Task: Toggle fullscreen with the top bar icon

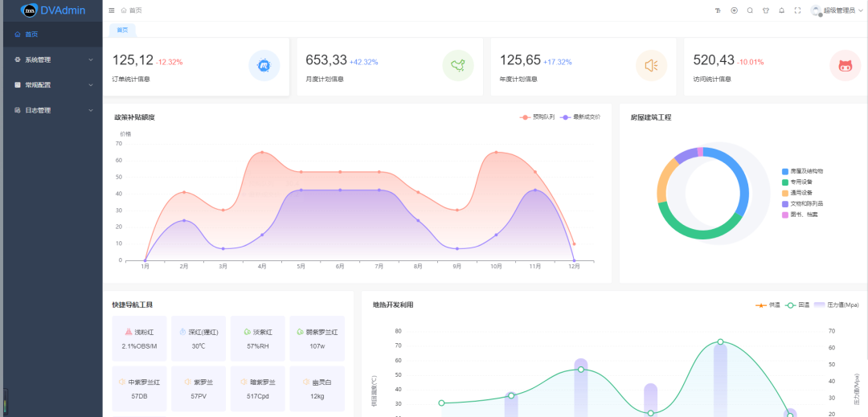Action: (x=798, y=10)
